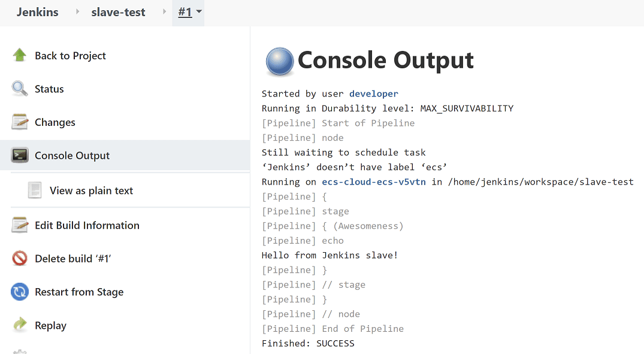
Task: Click the blue build status ball icon
Action: tap(280, 61)
